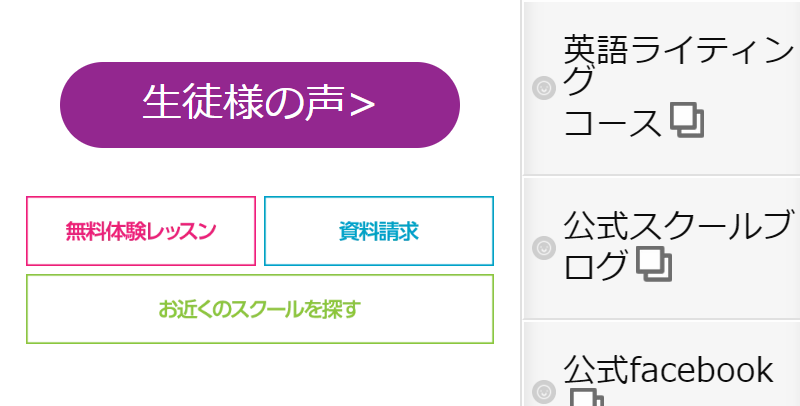The height and width of the screenshot is (406, 800).
Task: Click the smiley icon beside 英語ライティングコース
Action: tap(544, 88)
